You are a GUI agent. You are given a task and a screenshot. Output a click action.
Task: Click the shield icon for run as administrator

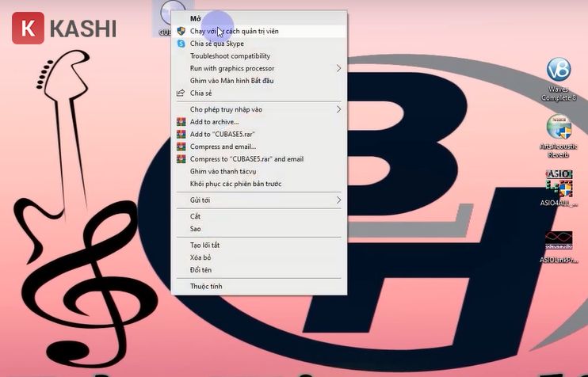181,31
